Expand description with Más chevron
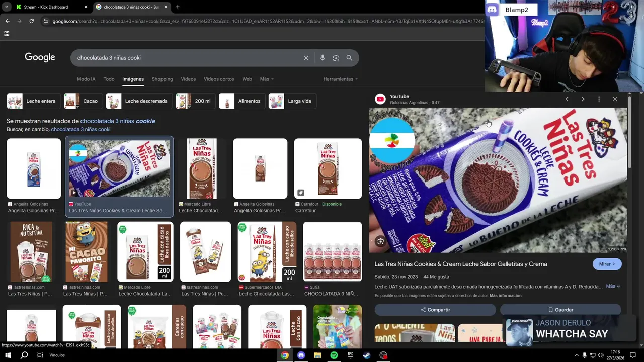The width and height of the screenshot is (644, 362). coord(613,286)
